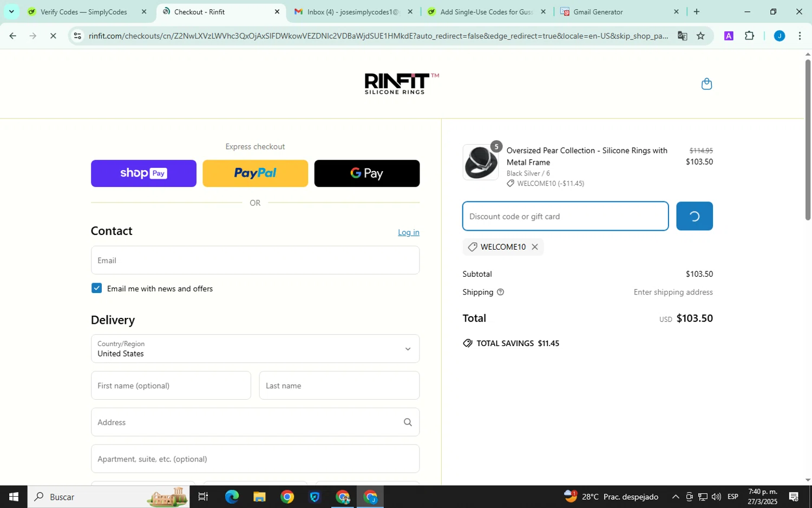Open the Chrome profile avatar J
Image resolution: width=812 pixels, height=508 pixels.
point(779,36)
